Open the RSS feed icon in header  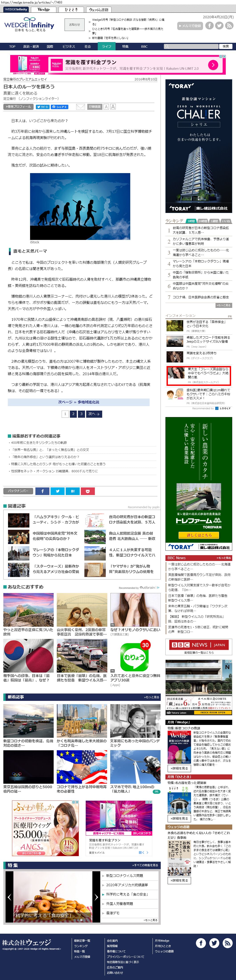tap(229, 25)
